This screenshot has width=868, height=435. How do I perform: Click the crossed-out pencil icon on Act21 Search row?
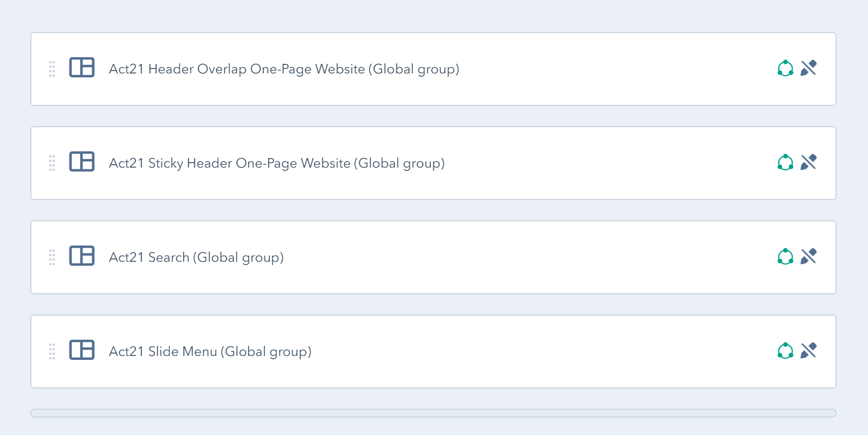(x=809, y=256)
